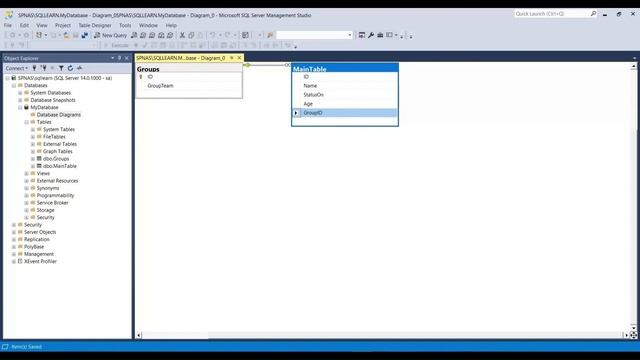Screen dimensions: 640x360
Task: Expand the dbo.MainTable node
Action: (33, 166)
